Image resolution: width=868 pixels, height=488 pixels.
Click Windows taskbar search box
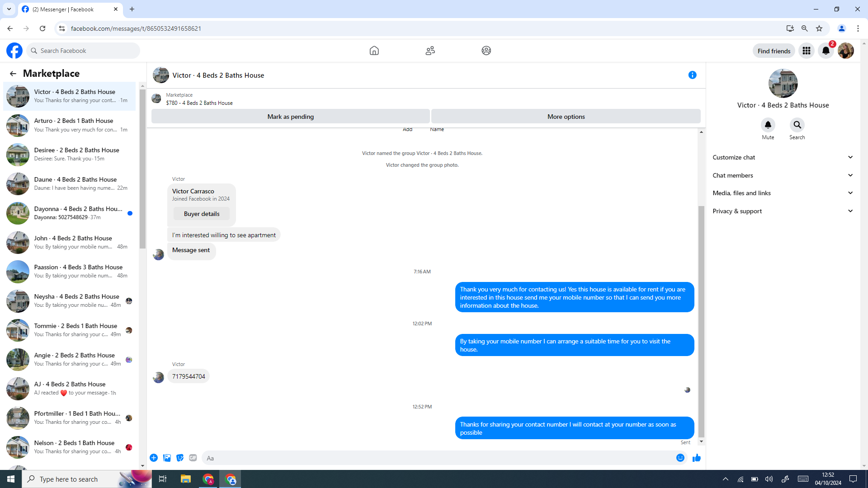pos(87,479)
